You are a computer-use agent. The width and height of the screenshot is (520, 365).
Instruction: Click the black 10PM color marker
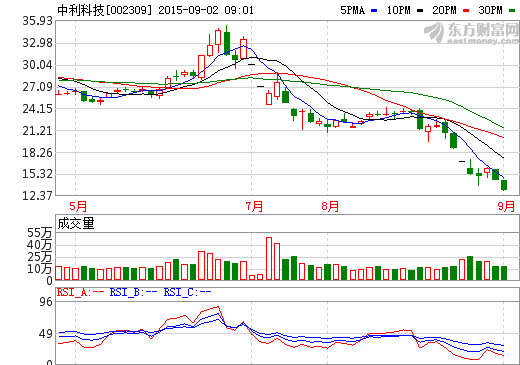(x=420, y=11)
